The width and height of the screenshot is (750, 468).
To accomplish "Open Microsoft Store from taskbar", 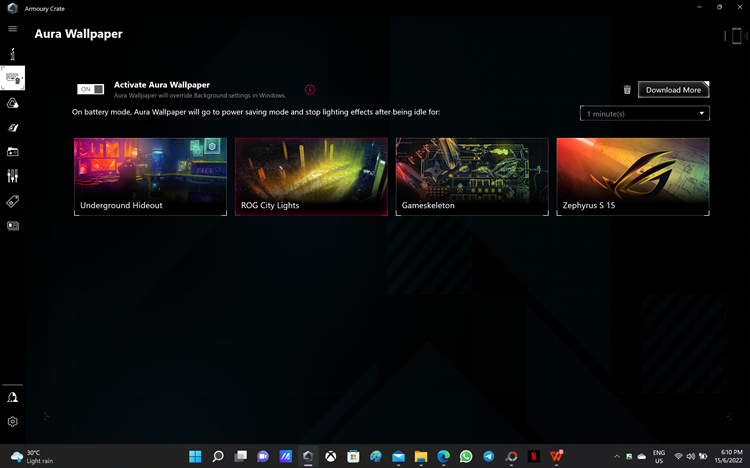I will click(x=353, y=457).
